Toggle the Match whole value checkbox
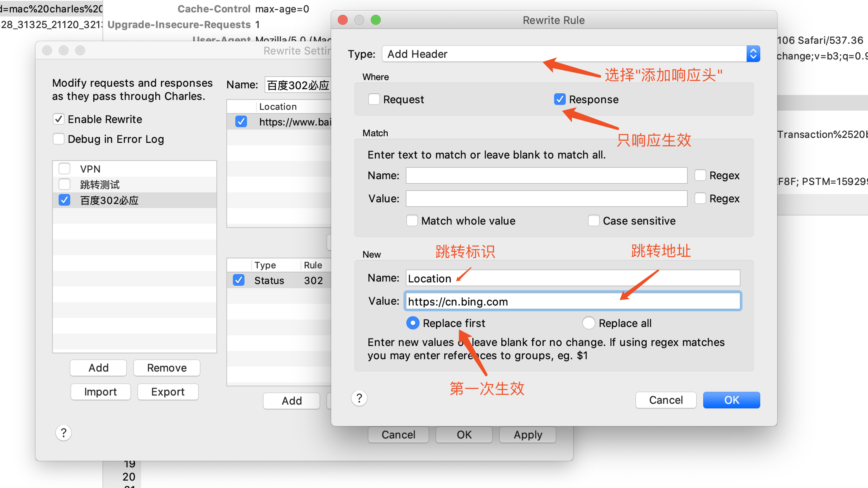The height and width of the screenshot is (488, 868). 412,221
